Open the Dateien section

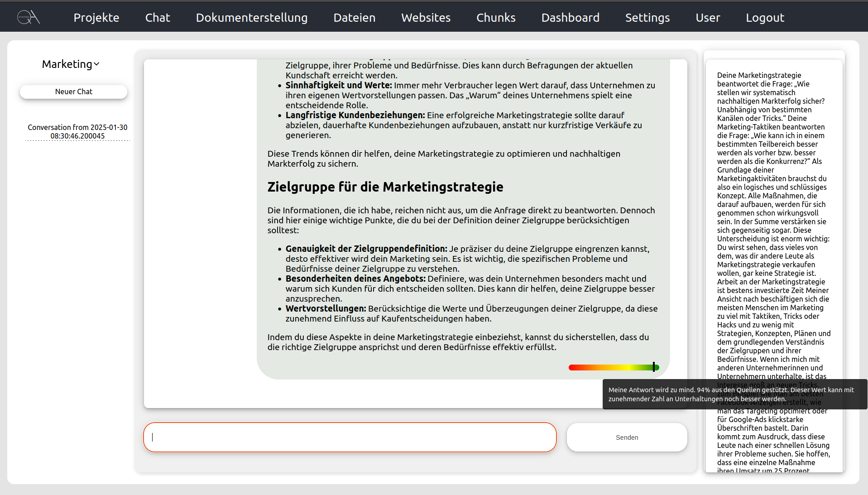pyautogui.click(x=354, y=17)
